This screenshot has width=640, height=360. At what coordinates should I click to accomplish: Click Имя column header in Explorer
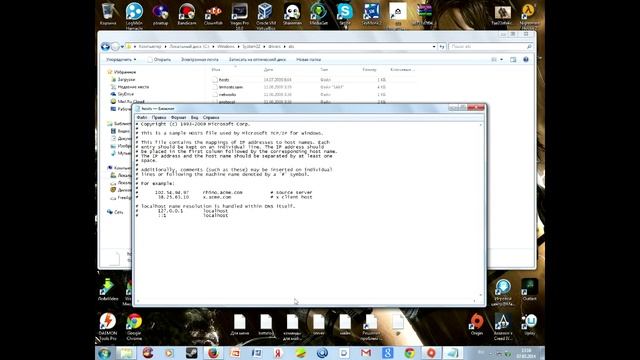point(216,70)
